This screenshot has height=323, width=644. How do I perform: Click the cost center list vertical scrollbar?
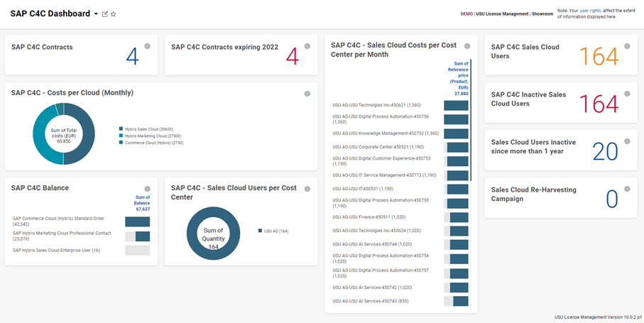tap(471, 120)
